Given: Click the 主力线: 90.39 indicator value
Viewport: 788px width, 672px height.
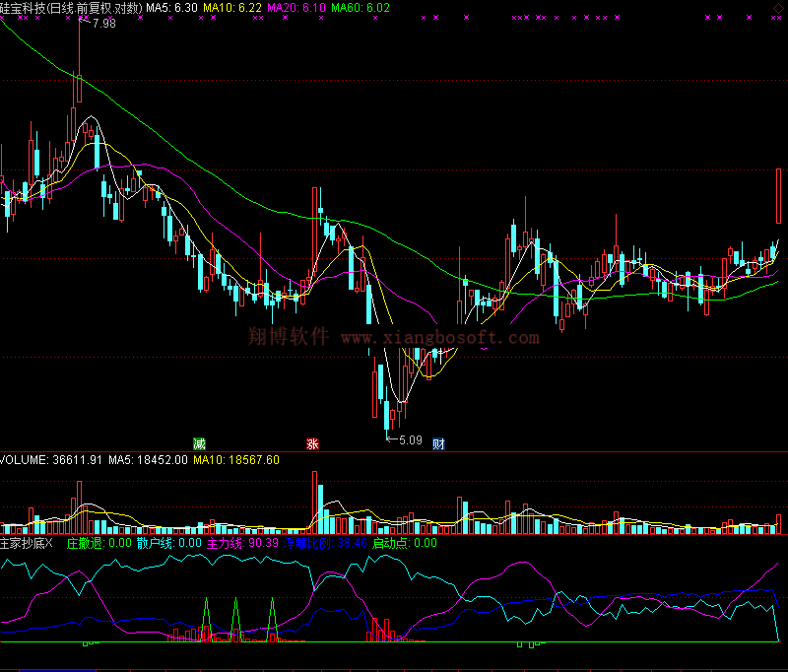Looking at the screenshot, I should click(242, 543).
